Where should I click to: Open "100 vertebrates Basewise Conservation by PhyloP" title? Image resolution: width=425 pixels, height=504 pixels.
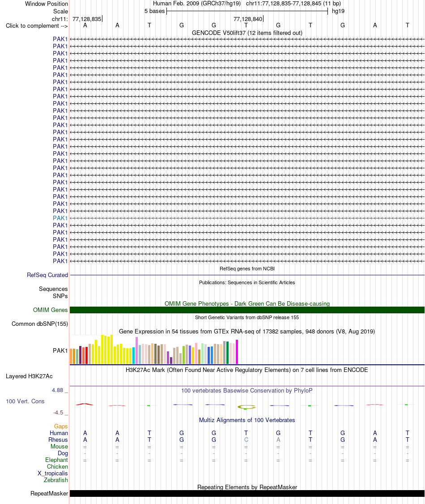pyautogui.click(x=246, y=391)
